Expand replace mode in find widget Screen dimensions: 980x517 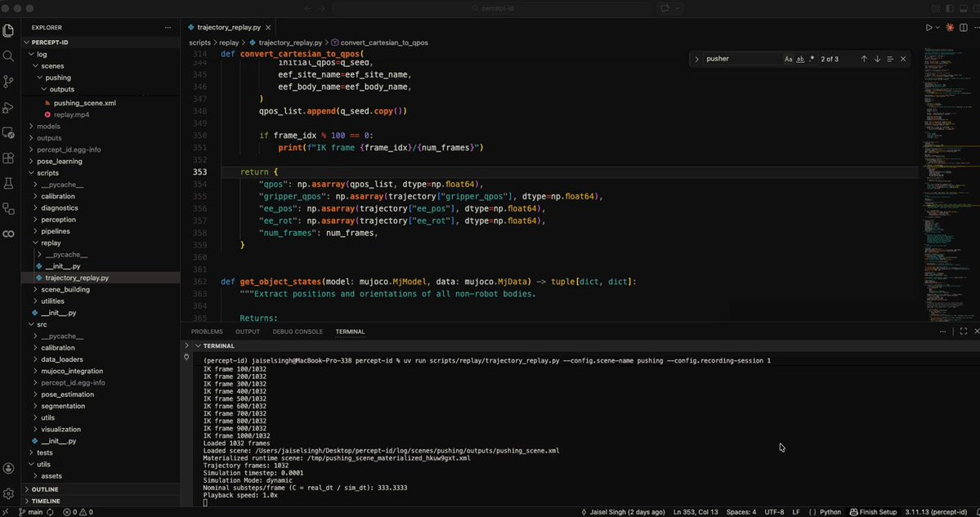click(x=696, y=59)
